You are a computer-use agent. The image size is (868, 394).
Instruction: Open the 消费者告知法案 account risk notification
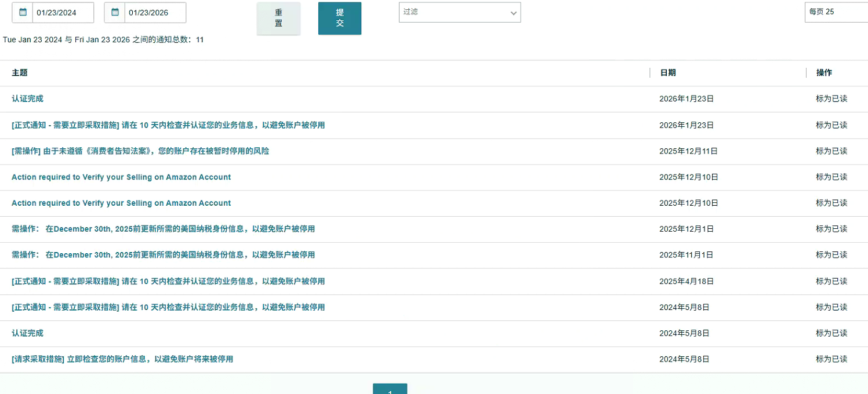pos(140,151)
